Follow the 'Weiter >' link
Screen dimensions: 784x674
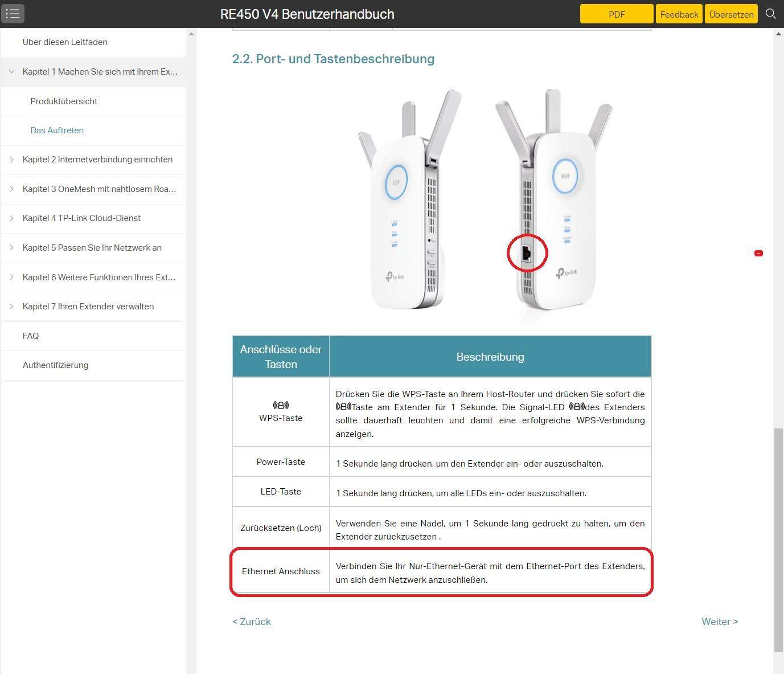point(719,622)
